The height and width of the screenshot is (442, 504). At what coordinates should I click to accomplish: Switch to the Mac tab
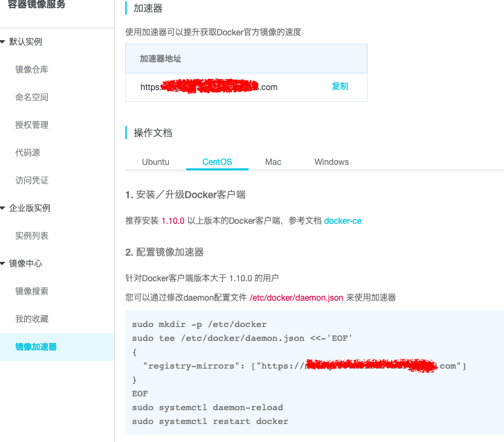273,162
